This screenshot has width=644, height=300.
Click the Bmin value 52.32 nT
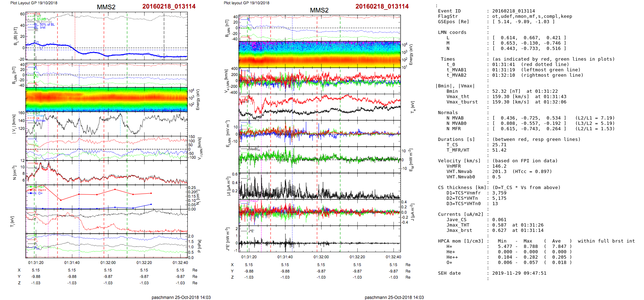505,91
